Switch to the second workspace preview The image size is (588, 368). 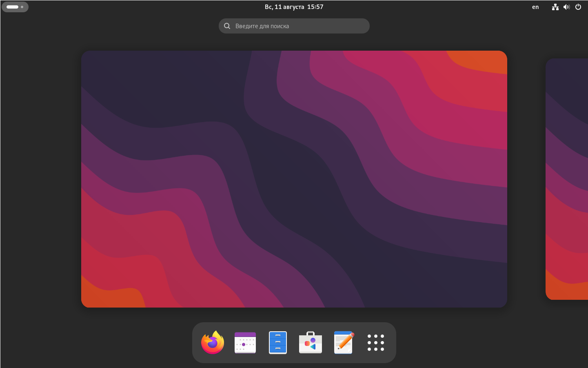click(567, 179)
